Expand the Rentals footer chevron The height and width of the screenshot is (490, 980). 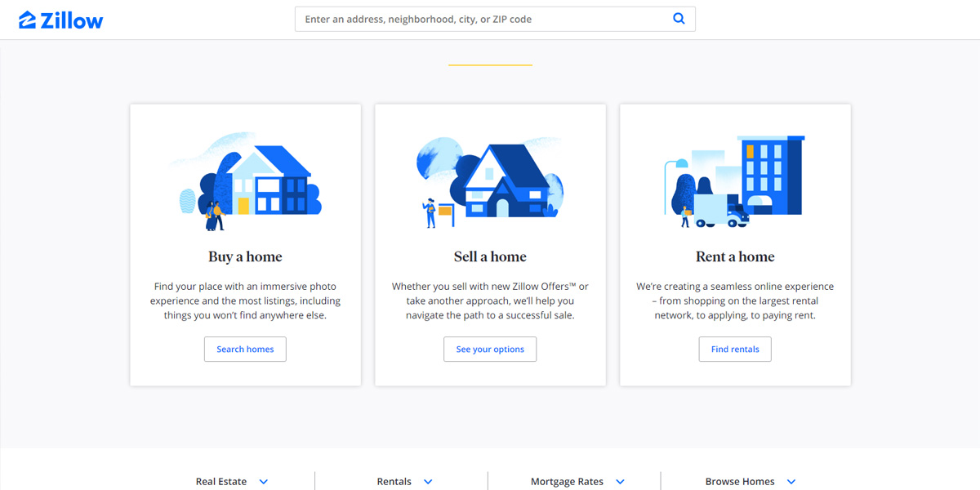tap(428, 482)
